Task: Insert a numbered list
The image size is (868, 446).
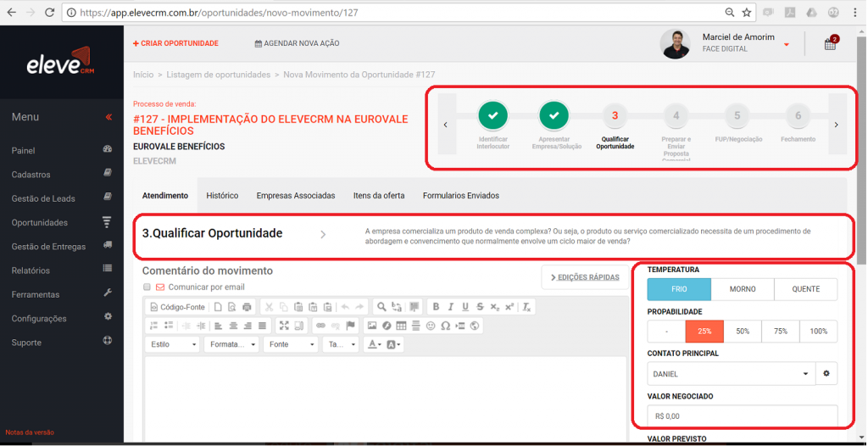Action: coord(154,326)
